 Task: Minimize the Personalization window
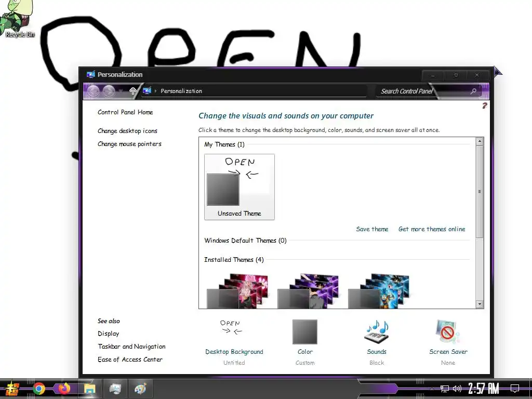click(433, 75)
